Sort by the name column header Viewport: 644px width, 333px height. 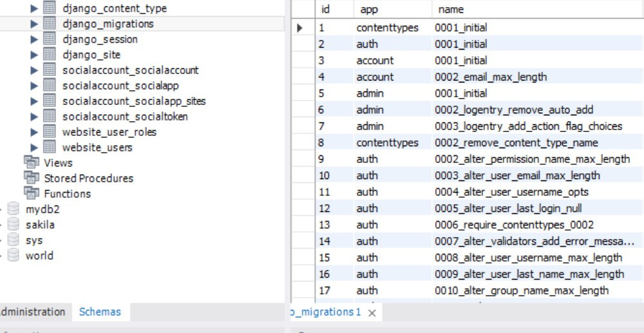(538, 10)
